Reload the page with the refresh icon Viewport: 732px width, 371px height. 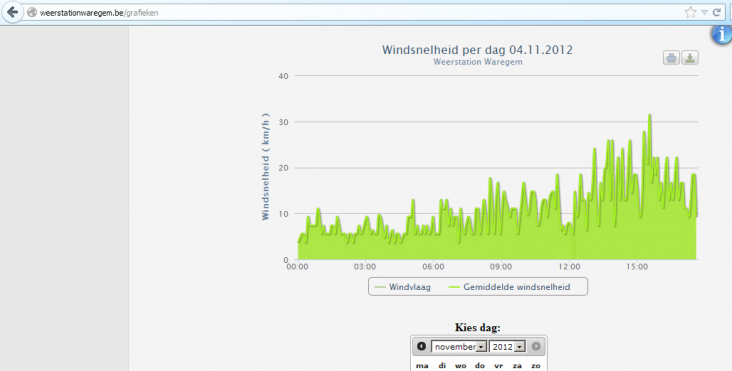coord(717,13)
